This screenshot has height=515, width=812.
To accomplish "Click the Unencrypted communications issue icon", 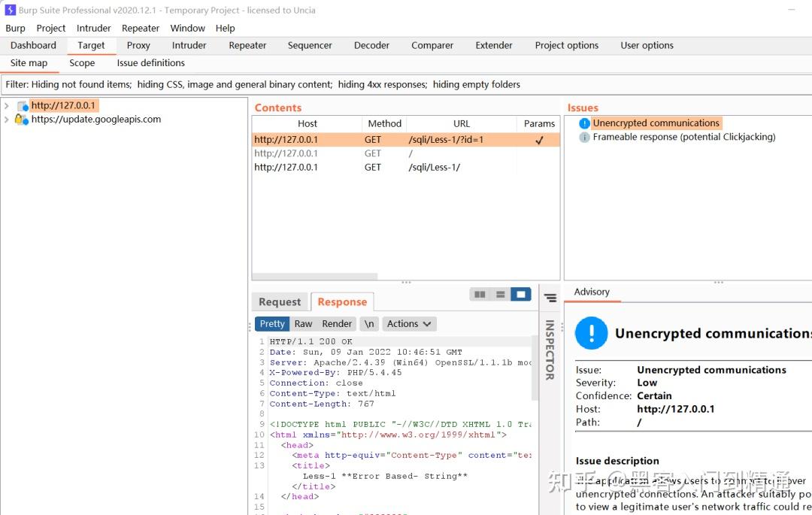I will click(584, 123).
